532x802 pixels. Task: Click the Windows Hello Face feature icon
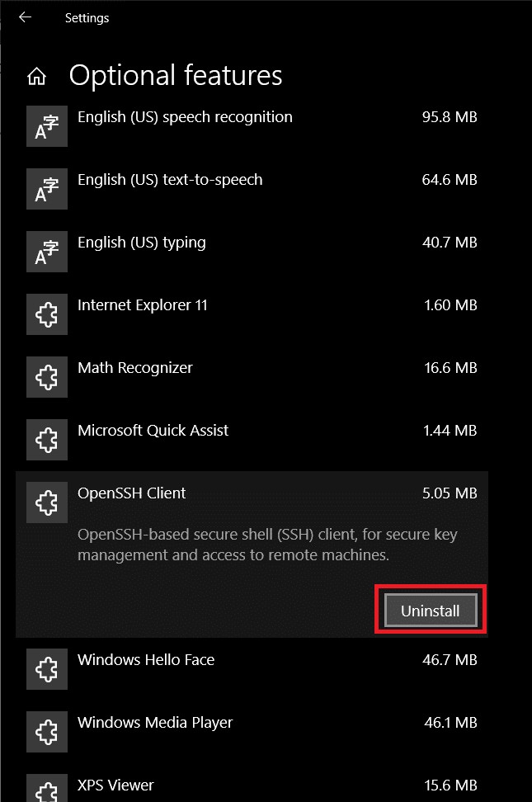tap(46, 668)
